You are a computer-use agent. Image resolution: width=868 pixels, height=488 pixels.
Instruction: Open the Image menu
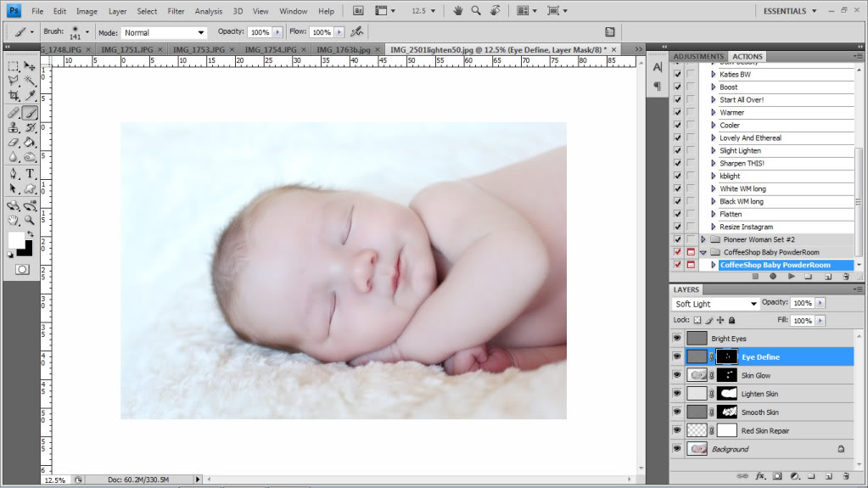pyautogui.click(x=87, y=11)
